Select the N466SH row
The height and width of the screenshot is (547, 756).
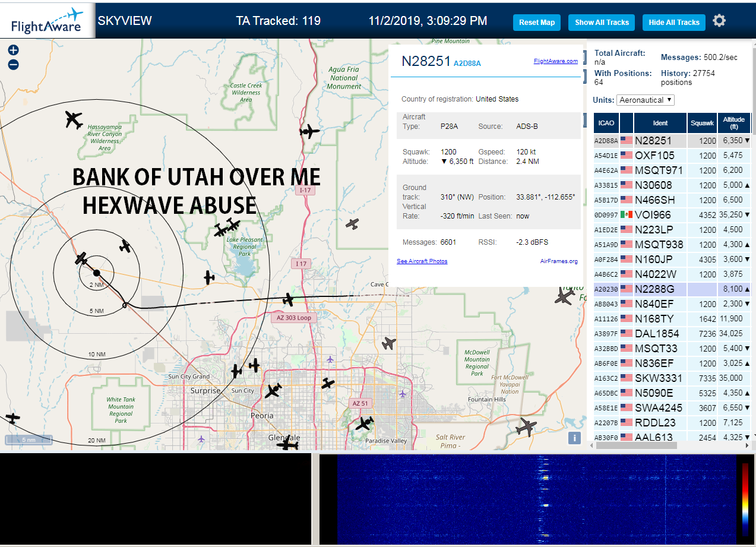pyautogui.click(x=672, y=200)
